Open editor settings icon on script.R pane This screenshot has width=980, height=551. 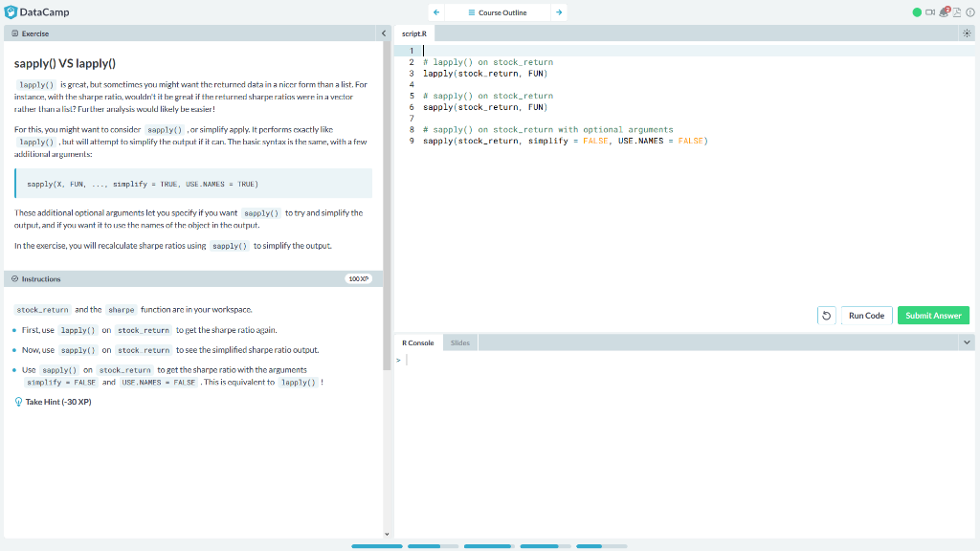(x=966, y=33)
